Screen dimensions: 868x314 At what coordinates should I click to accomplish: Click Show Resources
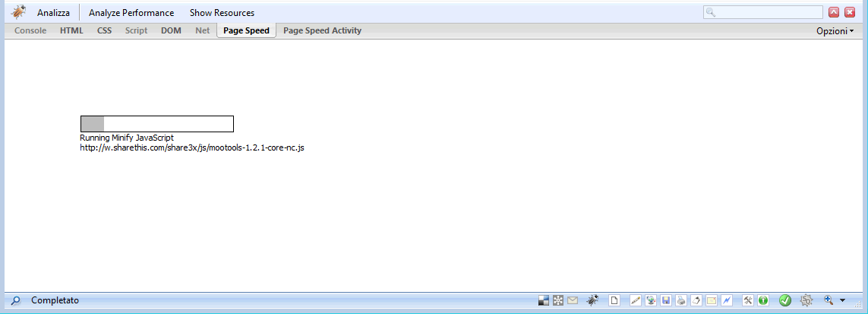(x=222, y=13)
